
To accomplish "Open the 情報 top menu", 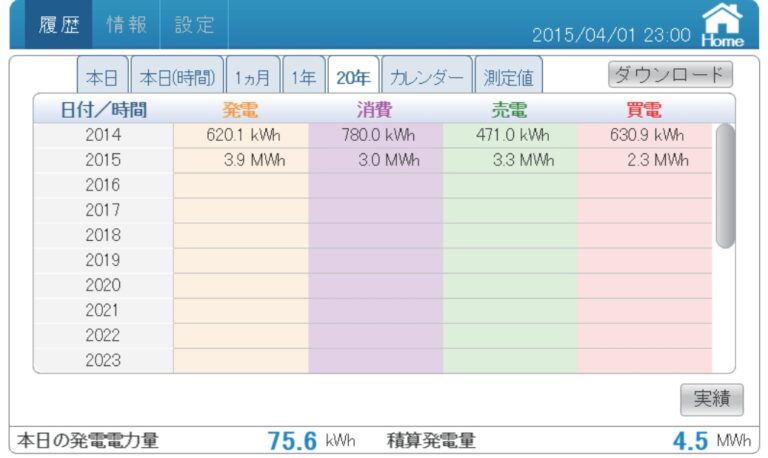I will click(x=126, y=24).
